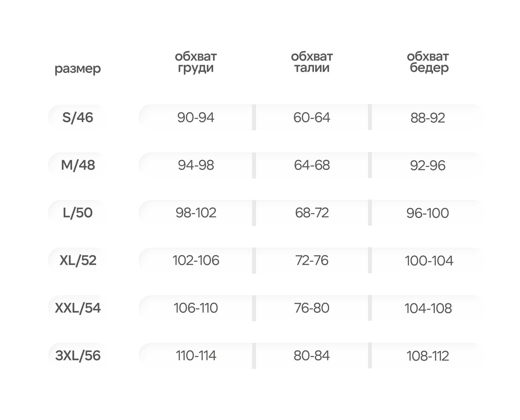Select chest value 90-94 cell
This screenshot has width=520, height=420.
click(x=196, y=118)
